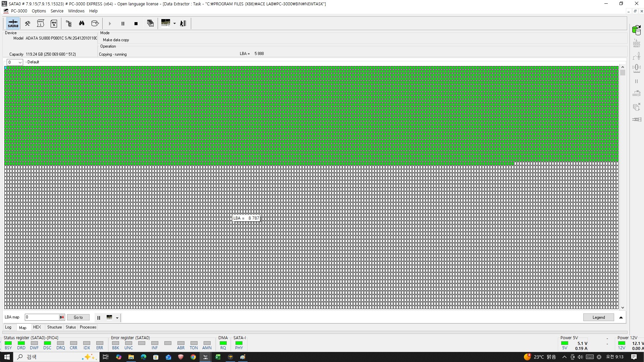Image resolution: width=644 pixels, height=362 pixels.
Task: Open the binary info scroll icon
Action: tap(41, 23)
